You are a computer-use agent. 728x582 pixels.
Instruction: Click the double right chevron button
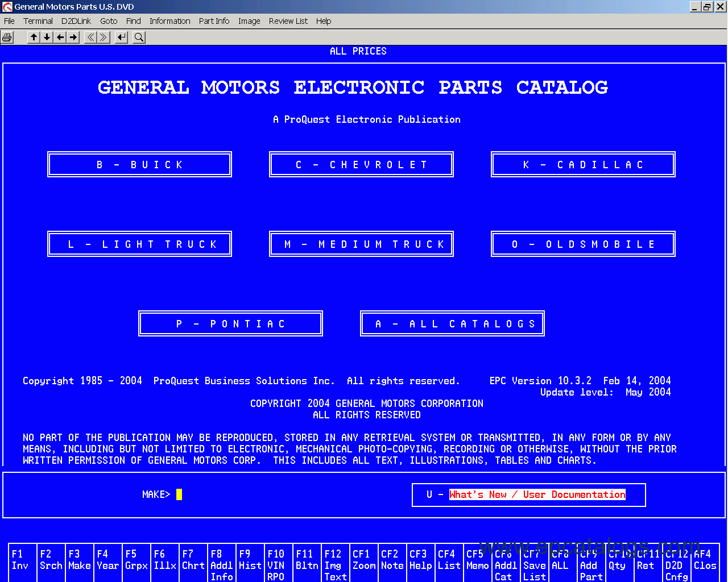coord(104,38)
